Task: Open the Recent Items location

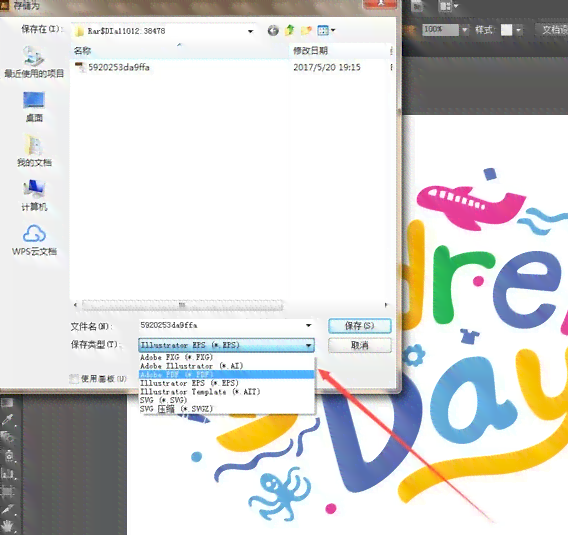Action: 34,62
